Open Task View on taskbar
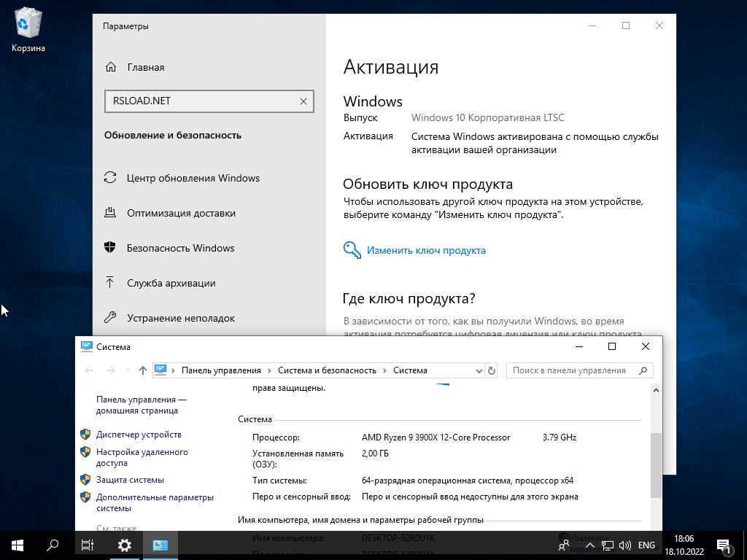This screenshot has height=560, width=747. coord(88,545)
